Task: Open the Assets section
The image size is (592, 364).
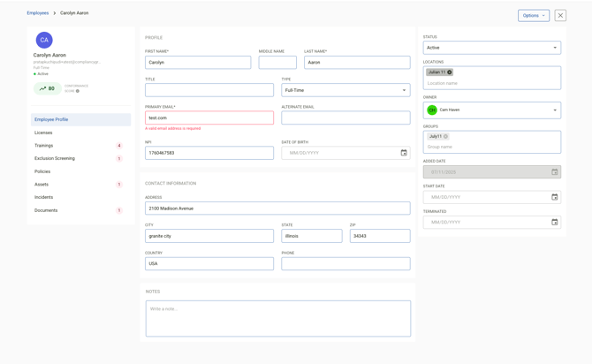Action: (80, 185)
